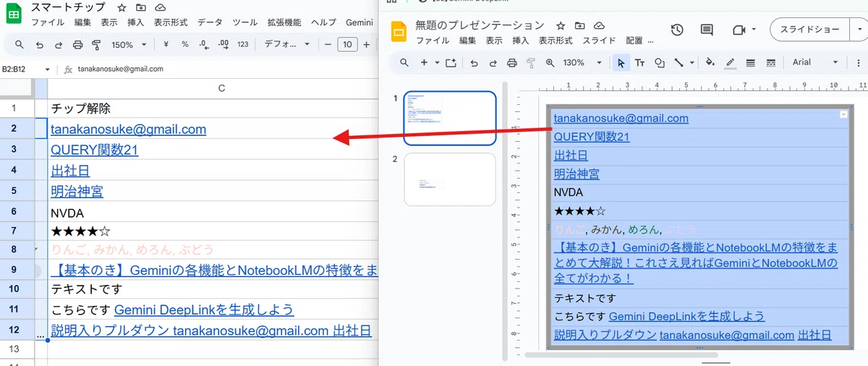The image size is (868, 366).
Task: Open Gemini menu in Sheets
Action: [359, 22]
